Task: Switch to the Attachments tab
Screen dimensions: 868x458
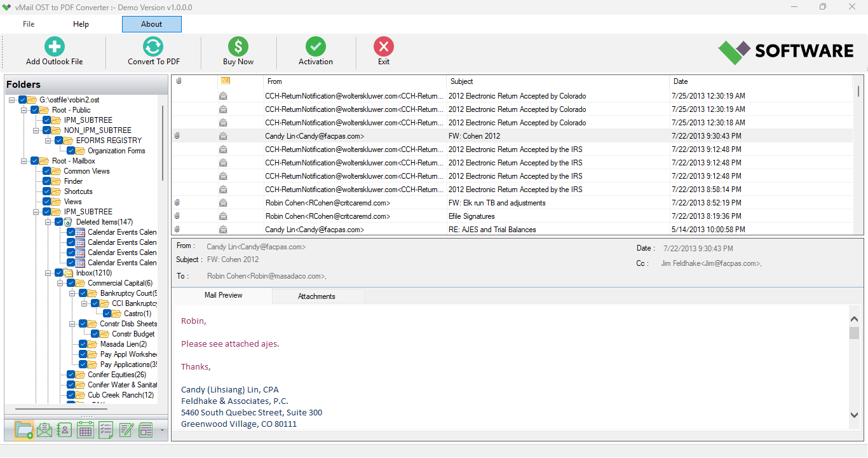Action: coord(317,296)
